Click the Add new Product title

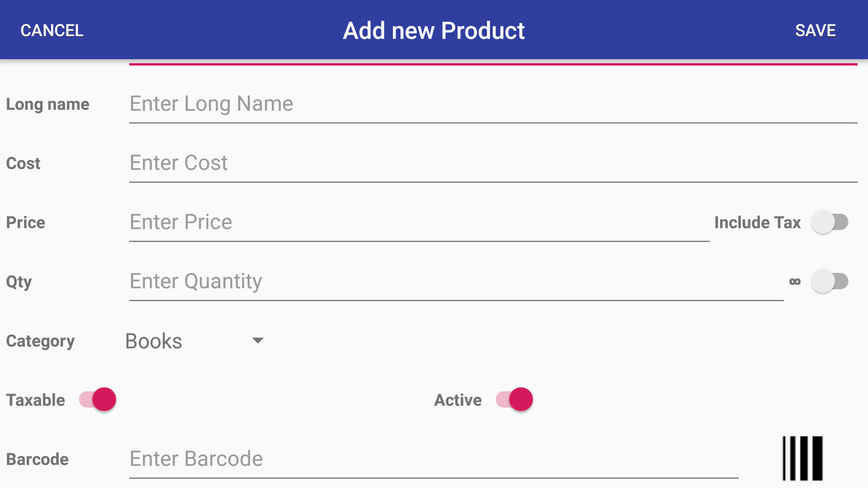(434, 31)
